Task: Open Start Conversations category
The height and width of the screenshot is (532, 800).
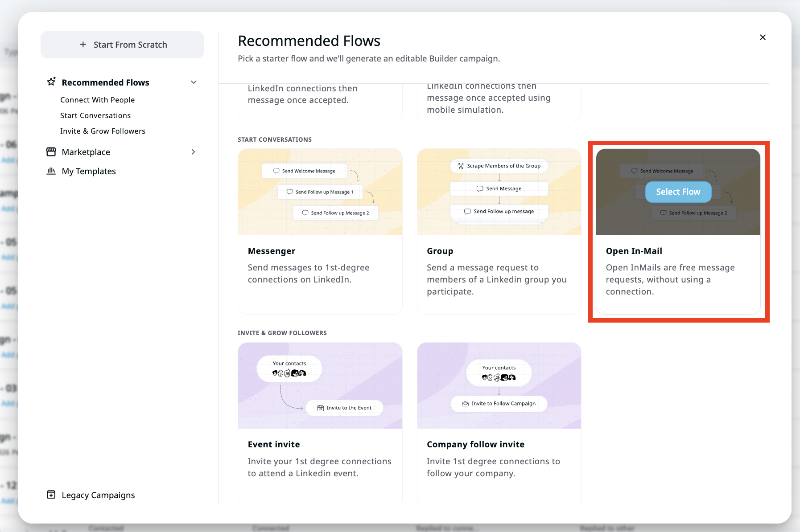Action: tap(95, 115)
